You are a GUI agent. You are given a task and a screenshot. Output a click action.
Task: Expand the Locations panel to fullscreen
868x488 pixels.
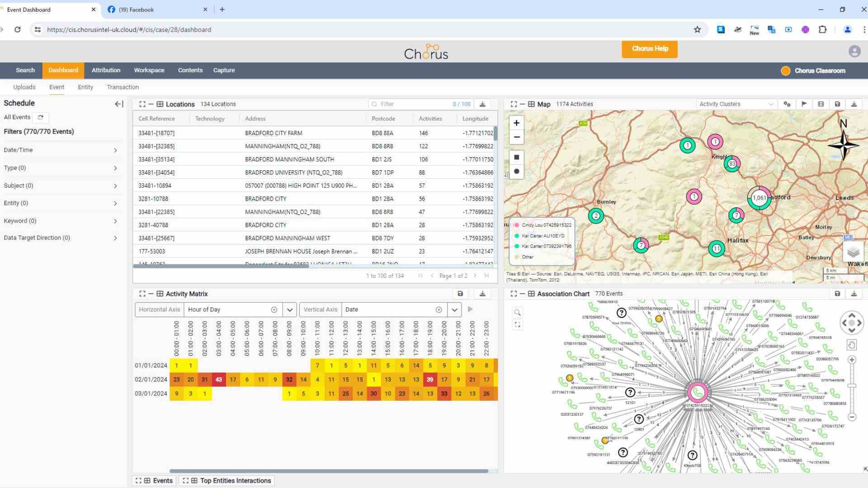tap(142, 104)
